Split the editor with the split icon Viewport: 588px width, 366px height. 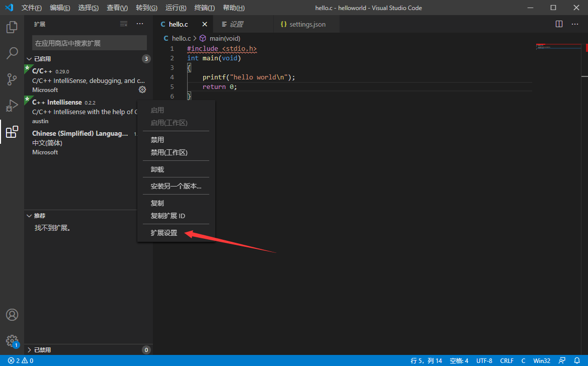pos(559,24)
